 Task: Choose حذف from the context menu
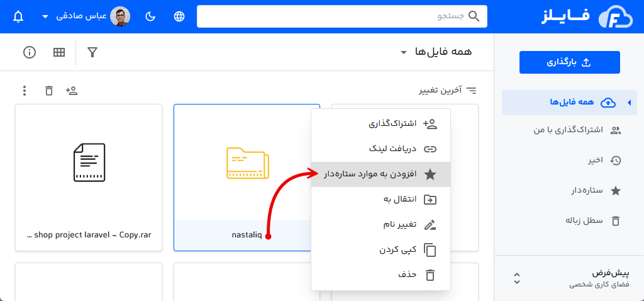pos(380,275)
